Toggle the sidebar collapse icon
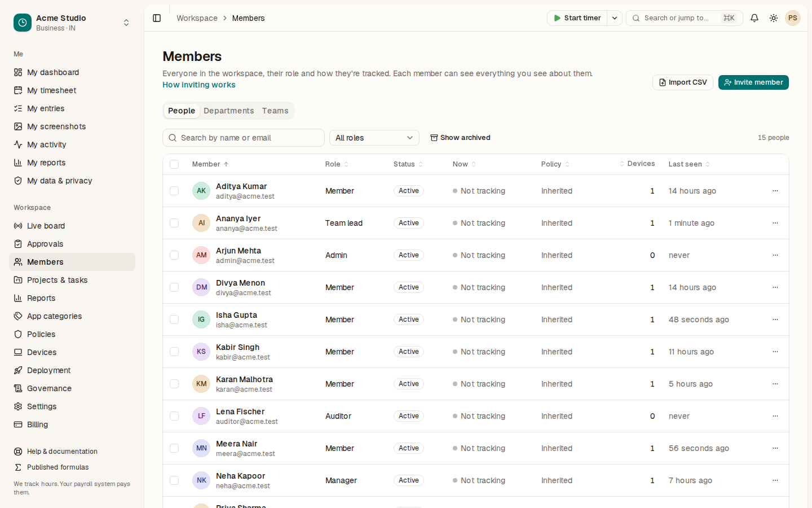This screenshot has height=508, width=812. point(157,18)
